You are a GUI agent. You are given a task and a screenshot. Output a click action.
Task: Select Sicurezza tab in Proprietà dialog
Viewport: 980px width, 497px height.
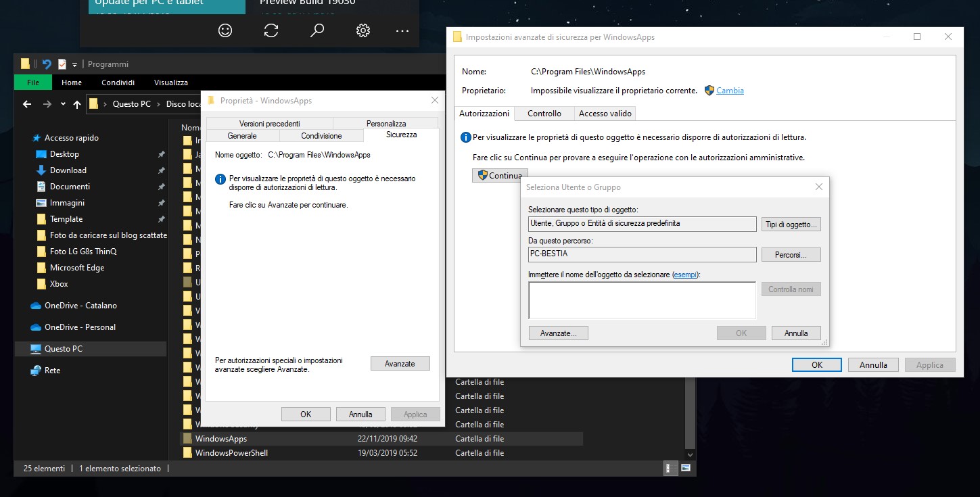[402, 135]
